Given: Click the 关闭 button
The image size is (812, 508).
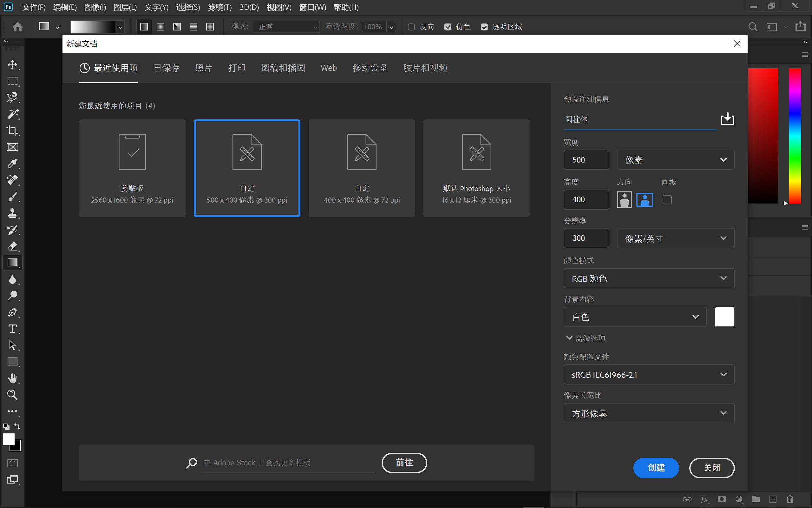Looking at the screenshot, I should coord(712,468).
